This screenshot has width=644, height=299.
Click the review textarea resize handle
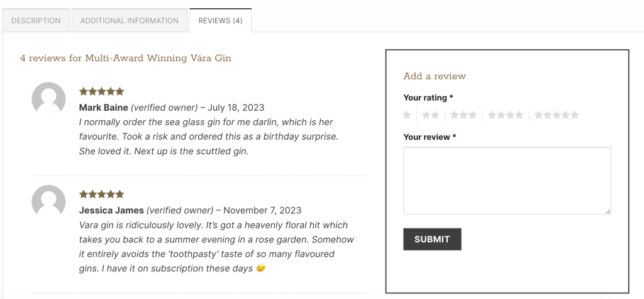(x=608, y=212)
